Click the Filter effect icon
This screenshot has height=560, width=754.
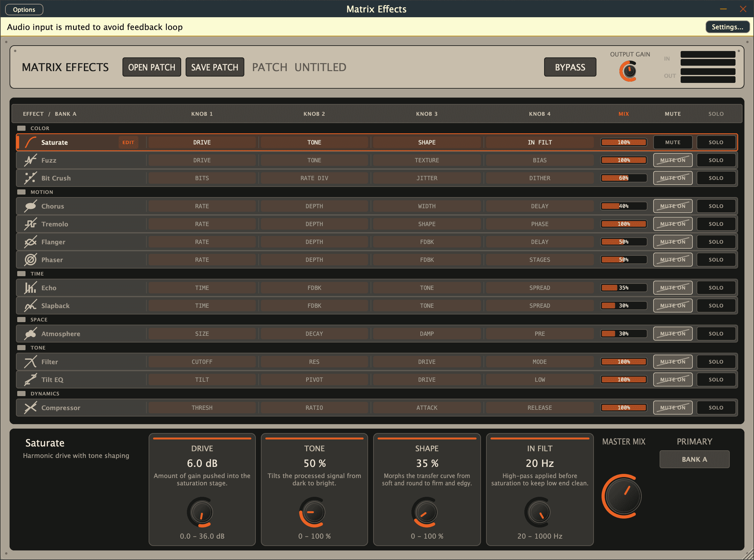click(31, 362)
